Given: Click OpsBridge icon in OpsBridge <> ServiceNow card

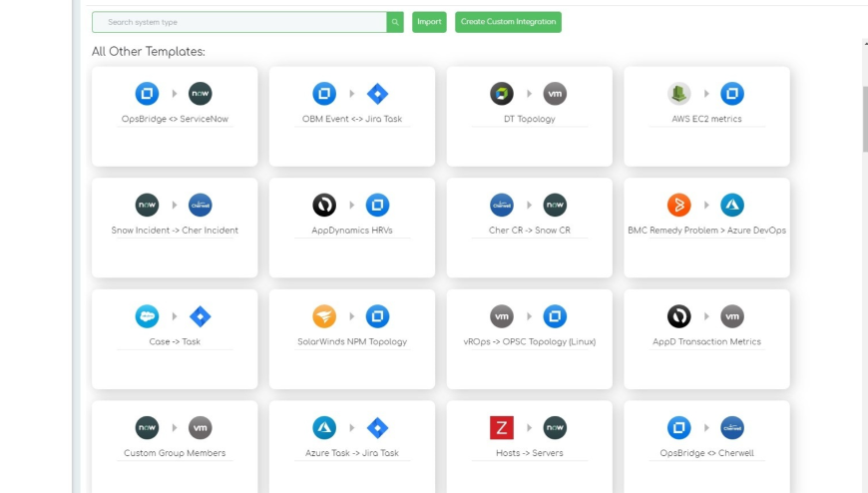Looking at the screenshot, I should pos(147,94).
